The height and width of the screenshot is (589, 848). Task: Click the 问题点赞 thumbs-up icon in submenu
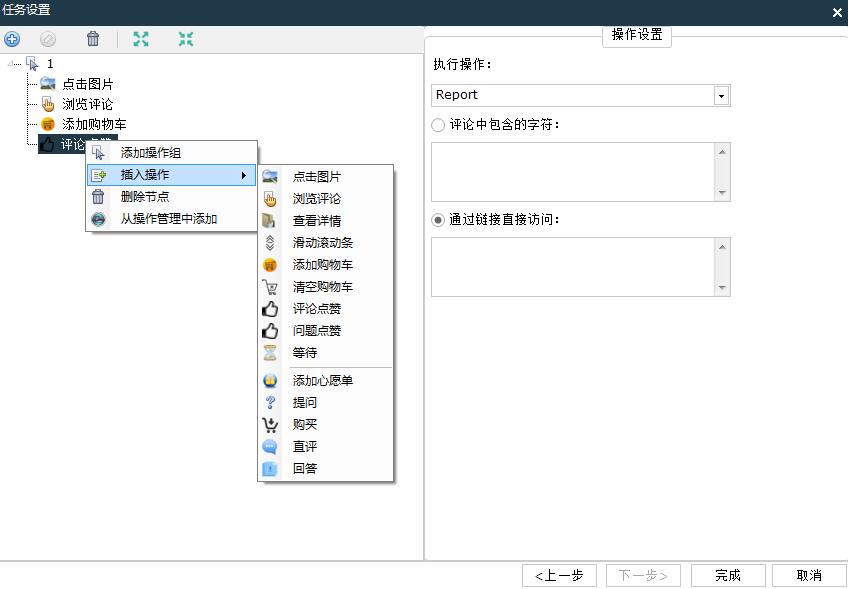270,331
